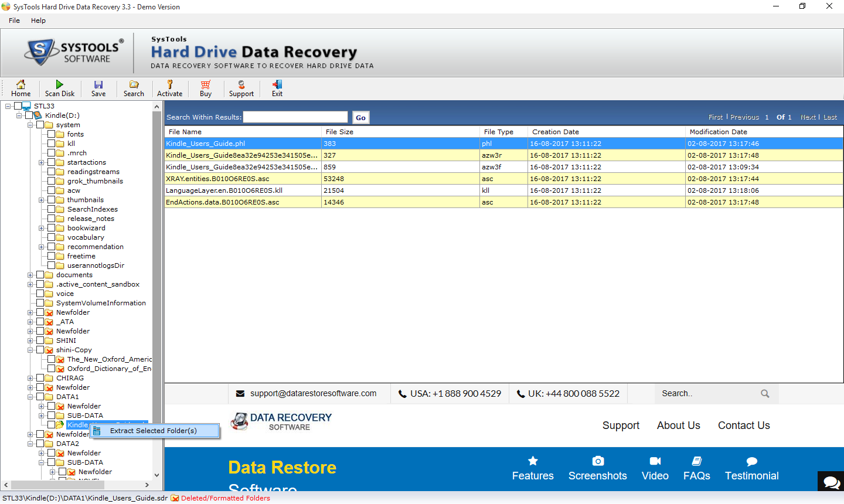This screenshot has height=504, width=844.
Task: Collapse the system folder node
Action: point(30,125)
